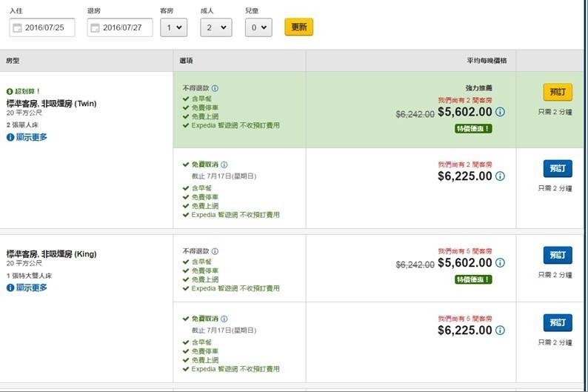This screenshot has height=392, width=588.
Task: Click info icon beside Twin $6,225.00 price
Action: point(500,176)
